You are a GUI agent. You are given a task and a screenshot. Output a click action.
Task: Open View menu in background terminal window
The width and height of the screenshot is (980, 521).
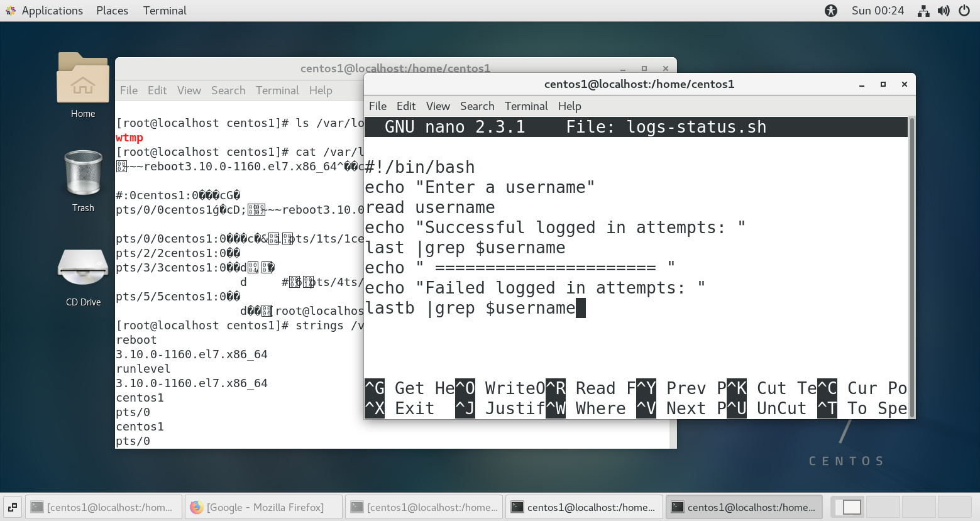tap(189, 90)
